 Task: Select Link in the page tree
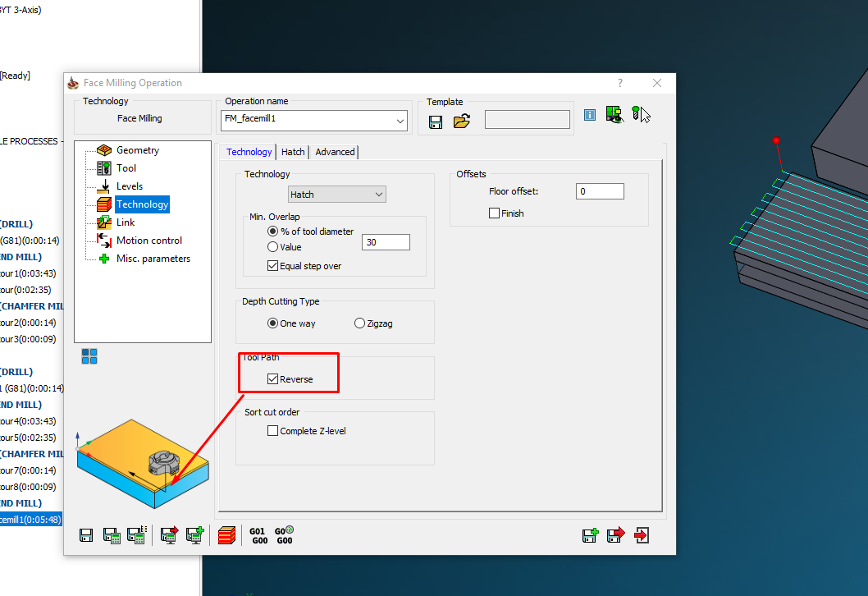[x=126, y=222]
